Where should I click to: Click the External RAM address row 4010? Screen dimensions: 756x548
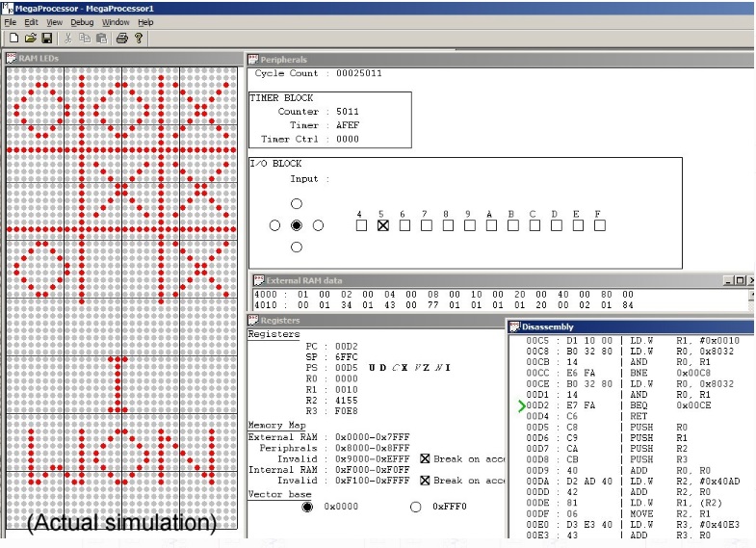(444, 305)
